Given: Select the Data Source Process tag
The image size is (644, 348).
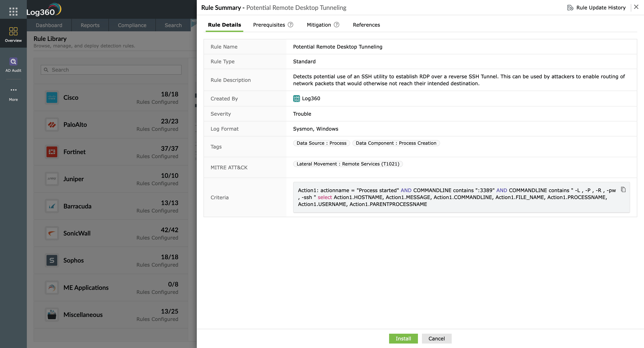Looking at the screenshot, I should tap(321, 143).
